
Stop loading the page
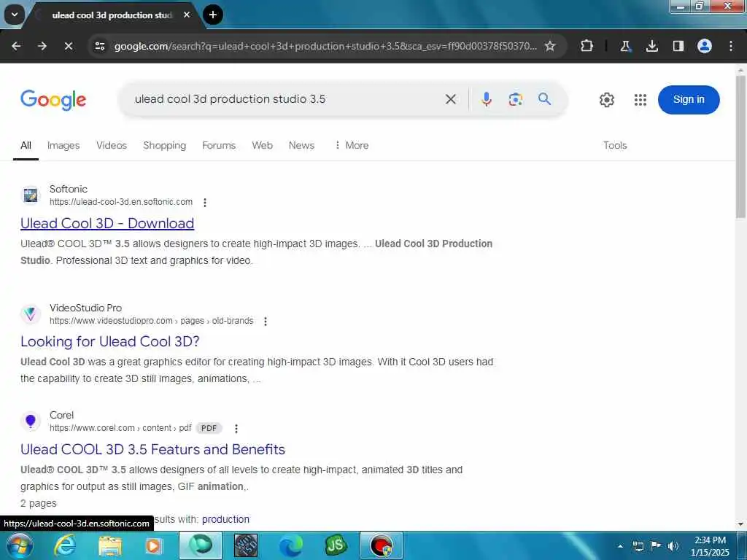tap(69, 46)
